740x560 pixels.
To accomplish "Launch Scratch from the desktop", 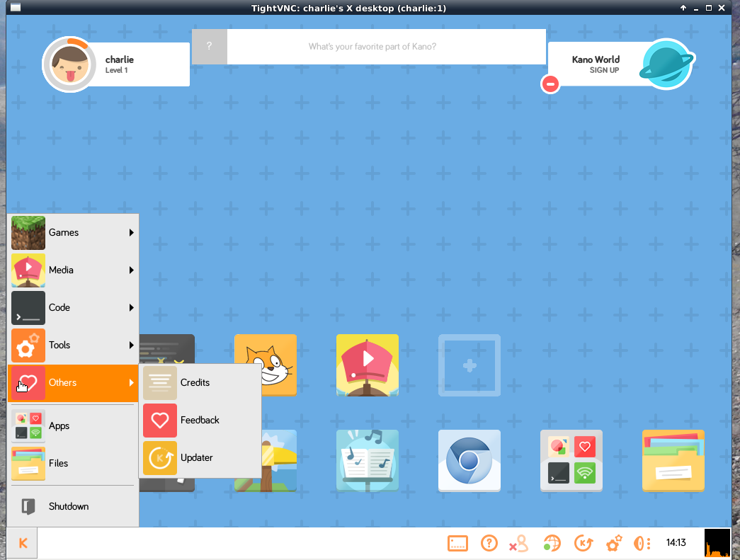I will pyautogui.click(x=266, y=365).
